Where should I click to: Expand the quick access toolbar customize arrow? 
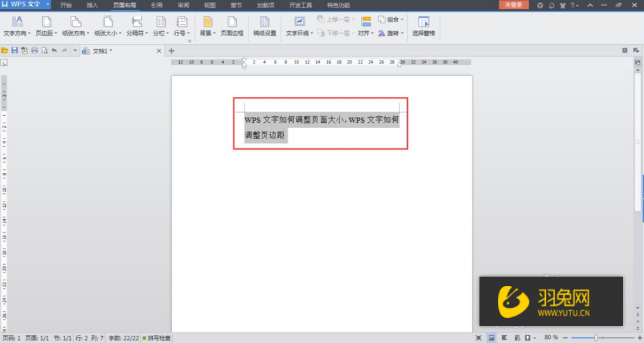point(75,51)
